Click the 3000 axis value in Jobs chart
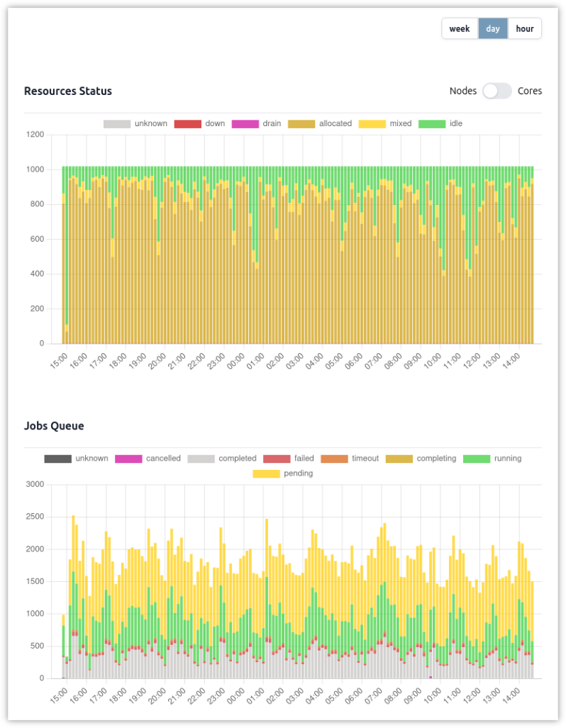 [x=35, y=484]
